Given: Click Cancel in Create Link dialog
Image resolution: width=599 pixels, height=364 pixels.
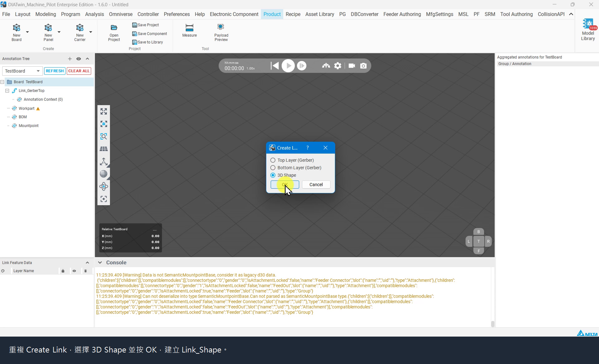Looking at the screenshot, I should 316,184.
